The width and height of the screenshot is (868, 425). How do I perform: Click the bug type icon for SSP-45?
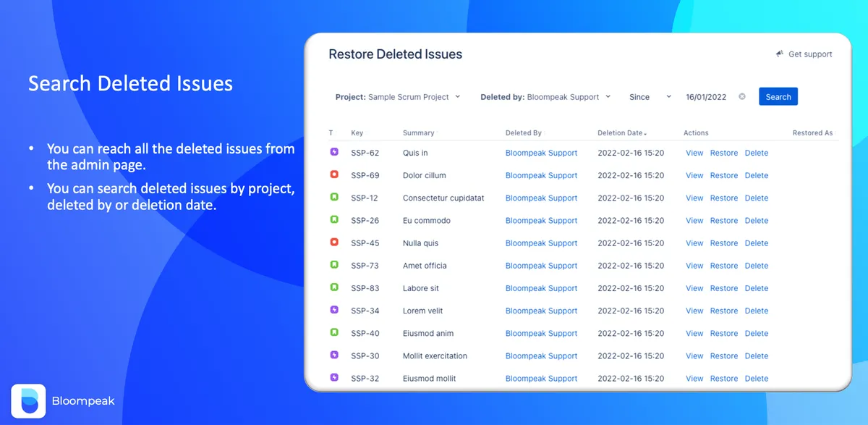[x=334, y=242]
